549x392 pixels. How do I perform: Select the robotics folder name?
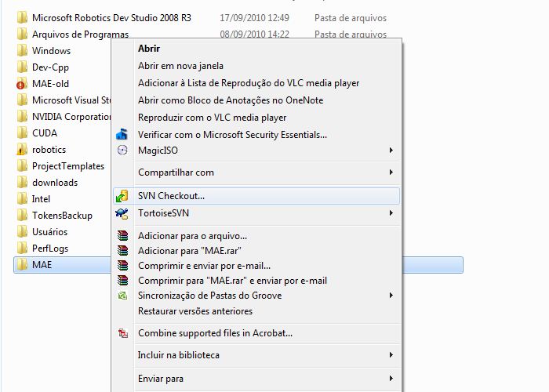click(49, 150)
